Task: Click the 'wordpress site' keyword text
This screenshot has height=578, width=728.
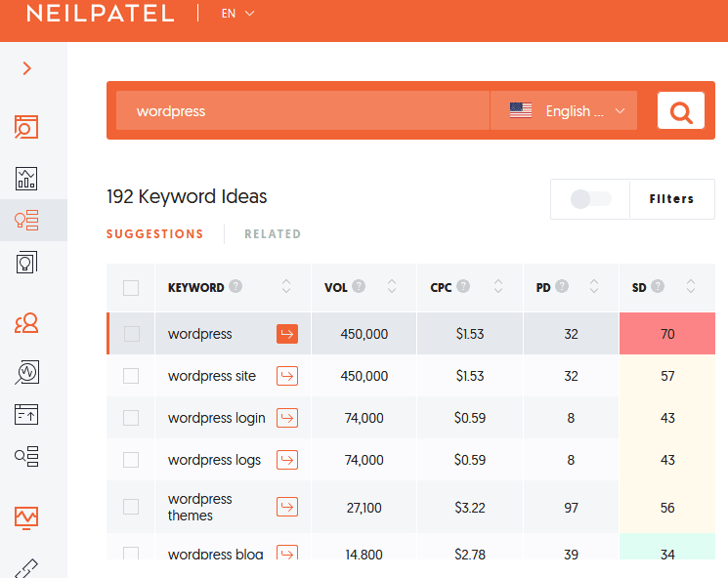Action: [x=212, y=376]
